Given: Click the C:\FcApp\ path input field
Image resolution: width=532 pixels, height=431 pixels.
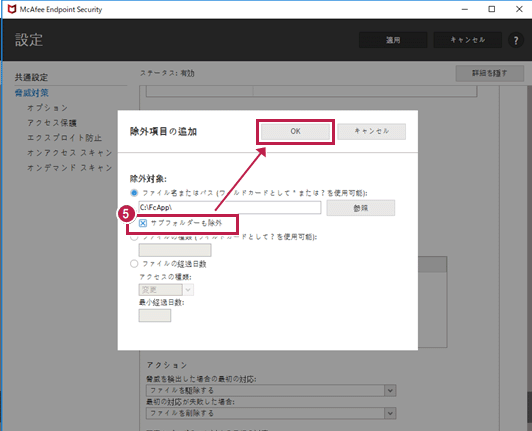Looking at the screenshot, I should [230, 207].
